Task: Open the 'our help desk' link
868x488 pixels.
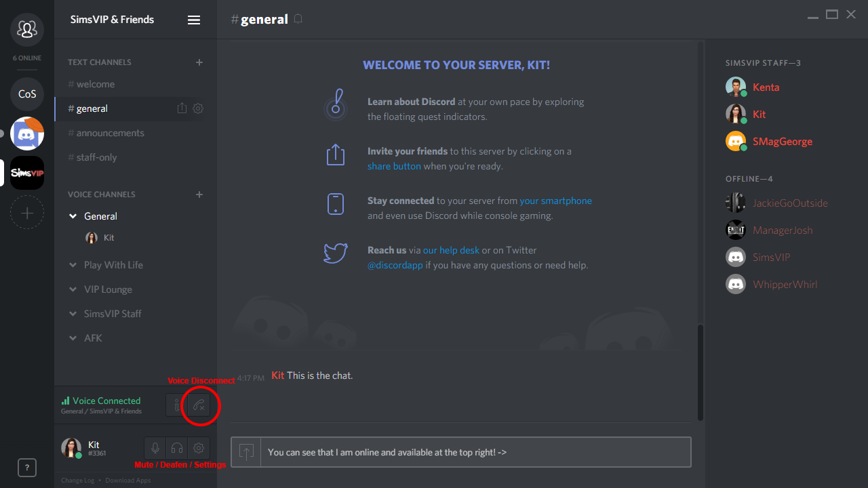Action: 451,250
